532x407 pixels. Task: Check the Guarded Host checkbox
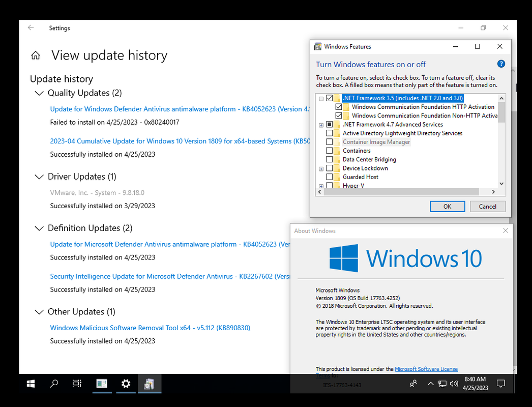(329, 177)
